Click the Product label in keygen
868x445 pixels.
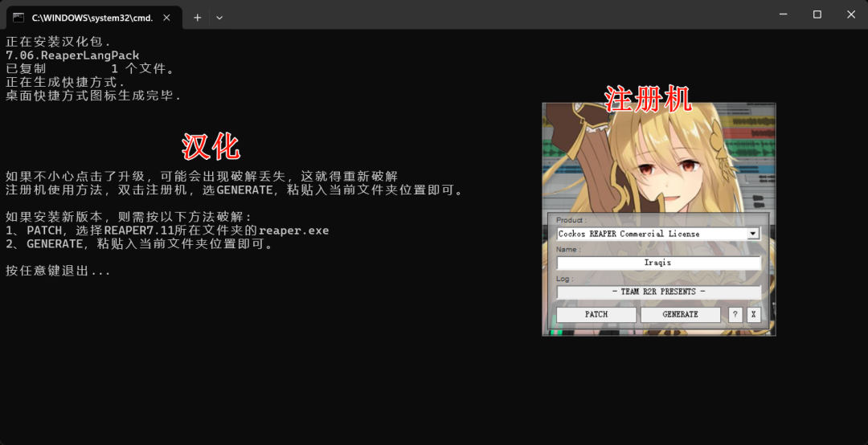click(x=571, y=220)
